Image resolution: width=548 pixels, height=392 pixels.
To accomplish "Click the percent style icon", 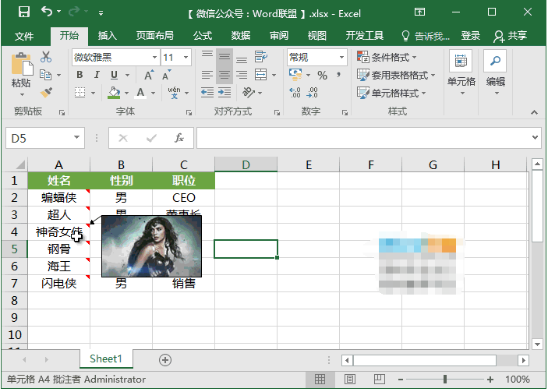I will click(322, 75).
